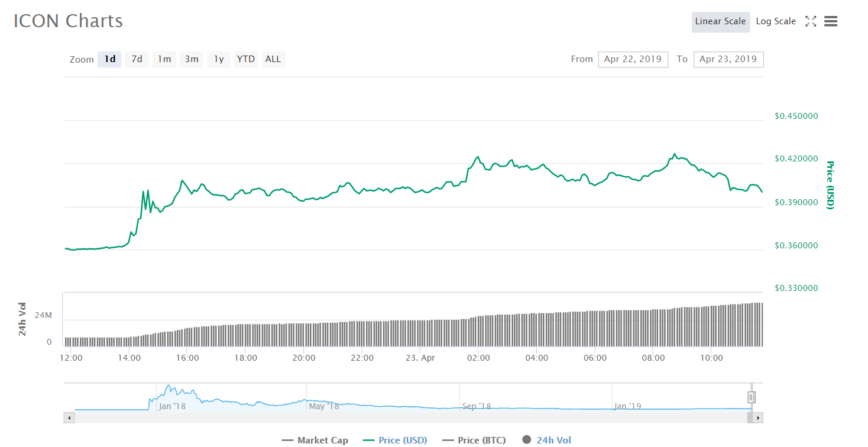This screenshot has width=868, height=447.
Task: Toggle 24h Vol series in legend
Action: point(548,440)
